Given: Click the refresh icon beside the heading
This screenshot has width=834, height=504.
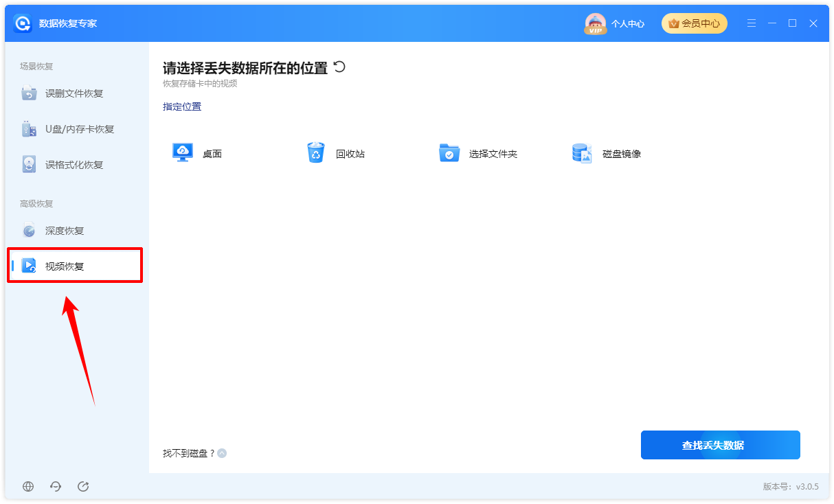Looking at the screenshot, I should (x=339, y=67).
